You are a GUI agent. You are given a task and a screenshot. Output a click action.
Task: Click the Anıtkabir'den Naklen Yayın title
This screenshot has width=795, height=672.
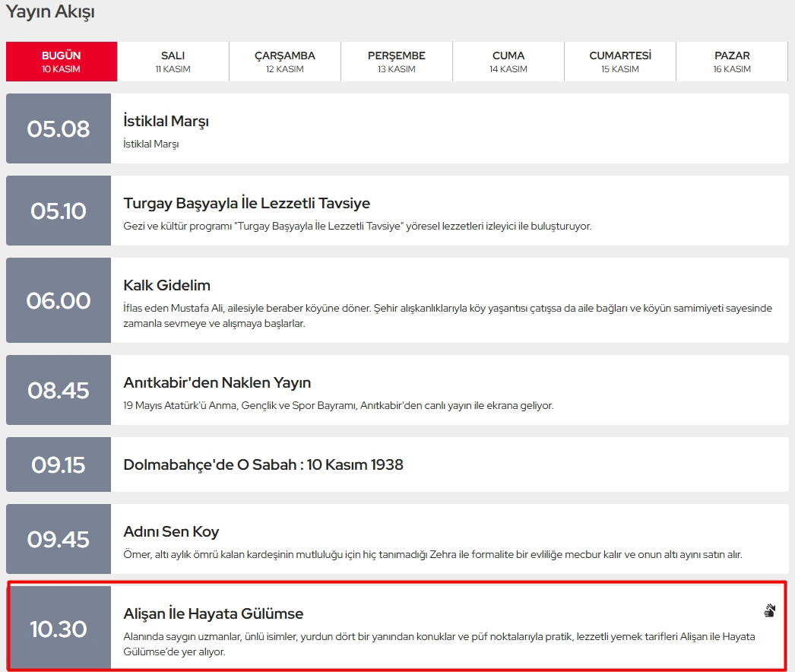(x=217, y=383)
